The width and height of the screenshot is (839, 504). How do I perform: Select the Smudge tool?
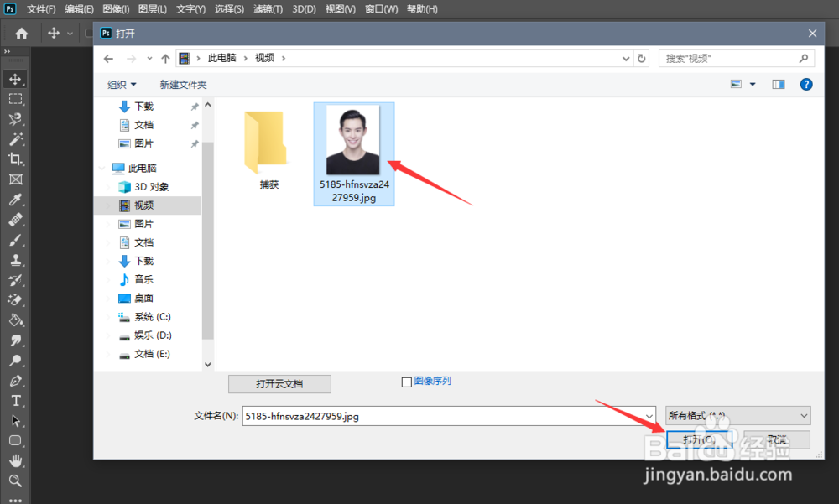(15, 340)
